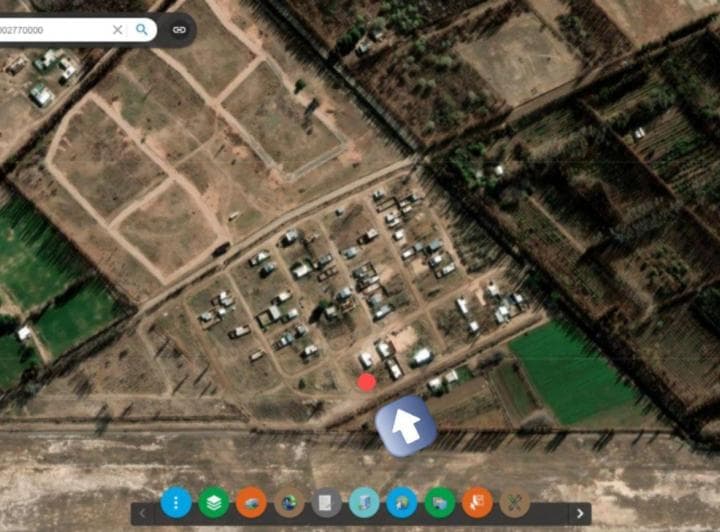Open the gray document report widget
The width and height of the screenshot is (720, 532).
tap(326, 503)
